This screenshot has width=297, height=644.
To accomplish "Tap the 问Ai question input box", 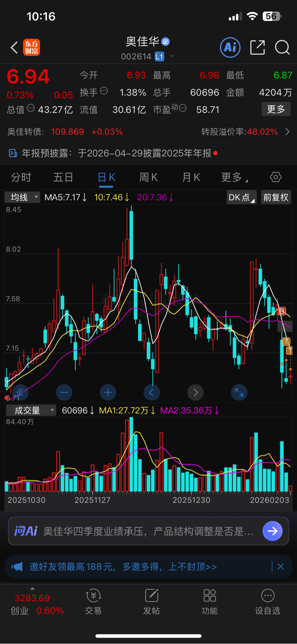I will (x=148, y=531).
